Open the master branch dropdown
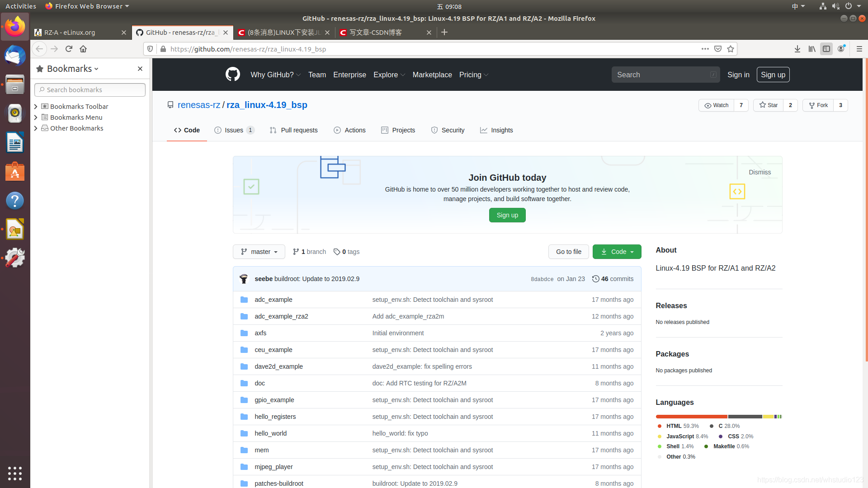The image size is (868, 488). (x=259, y=252)
